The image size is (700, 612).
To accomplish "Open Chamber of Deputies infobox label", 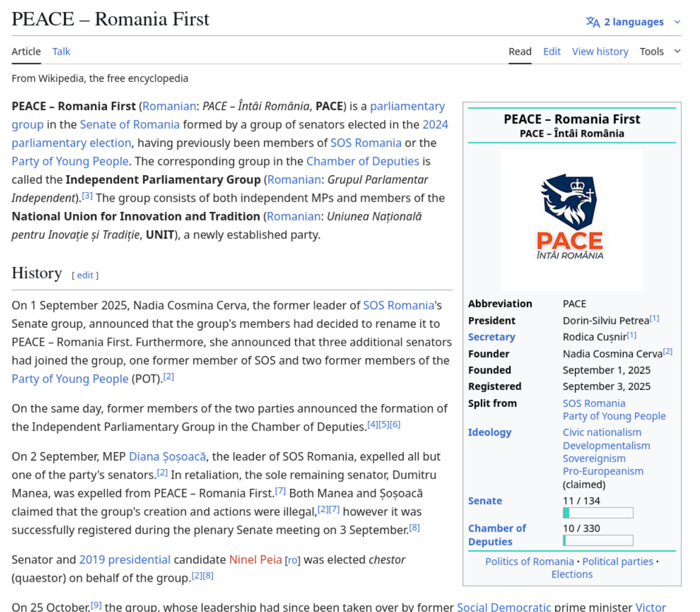I will pos(497,535).
